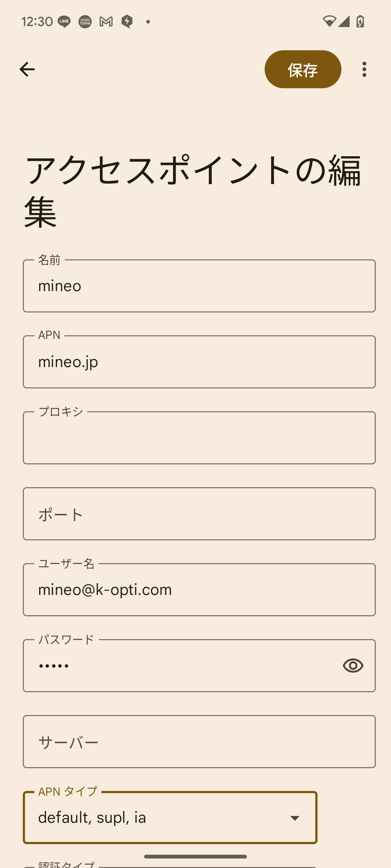Focus the サーバー input field
This screenshot has height=868, width=391.
[199, 742]
